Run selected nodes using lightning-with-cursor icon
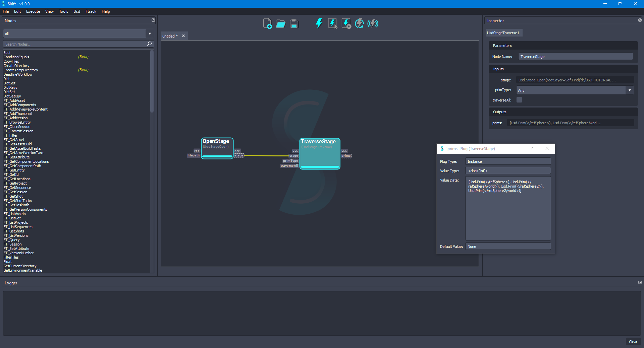The height and width of the screenshot is (348, 644). point(332,23)
